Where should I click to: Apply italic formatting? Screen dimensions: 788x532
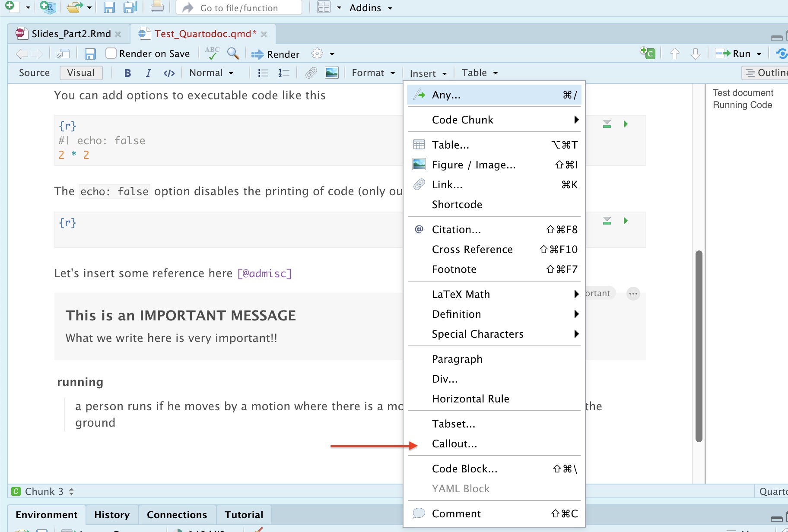coord(148,73)
